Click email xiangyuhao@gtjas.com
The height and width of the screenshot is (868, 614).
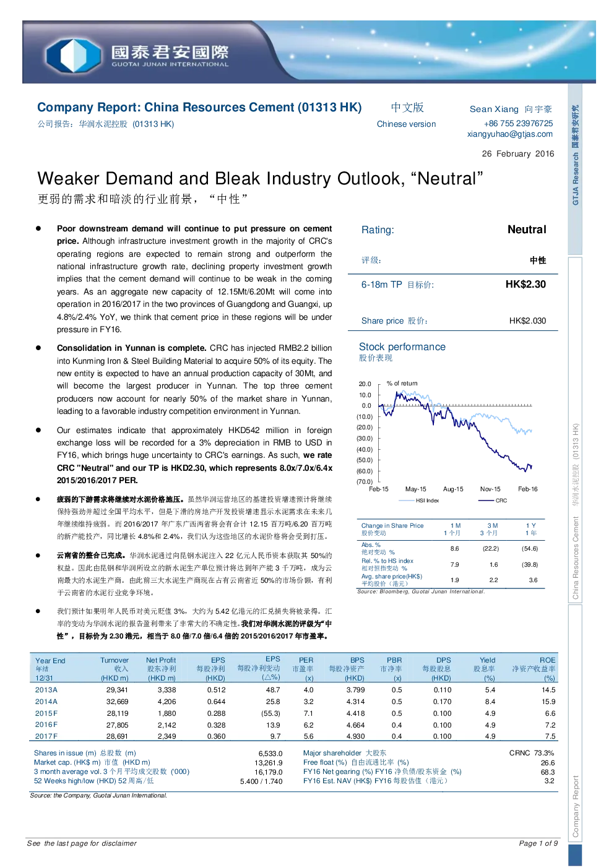pos(510,134)
